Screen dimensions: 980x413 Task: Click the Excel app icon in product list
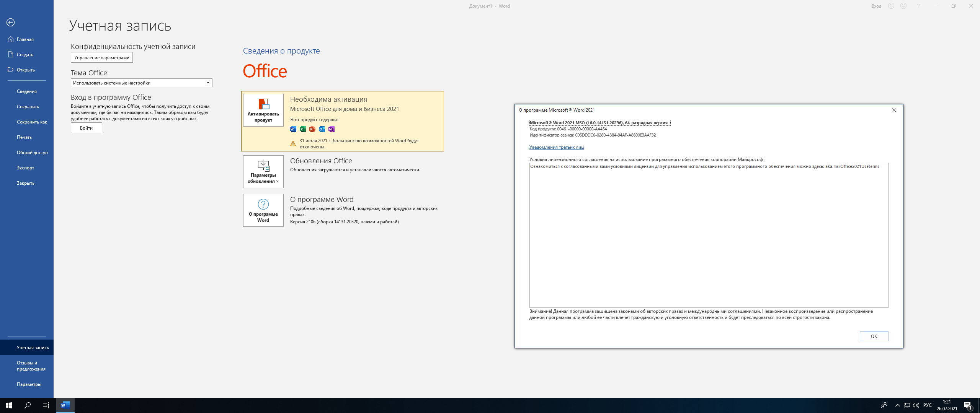tap(303, 129)
